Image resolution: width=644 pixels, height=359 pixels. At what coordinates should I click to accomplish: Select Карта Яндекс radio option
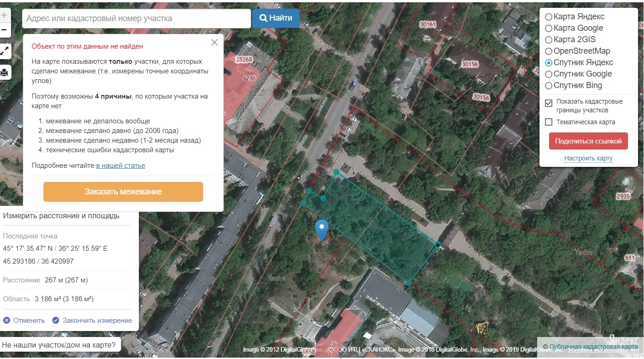pyautogui.click(x=549, y=17)
